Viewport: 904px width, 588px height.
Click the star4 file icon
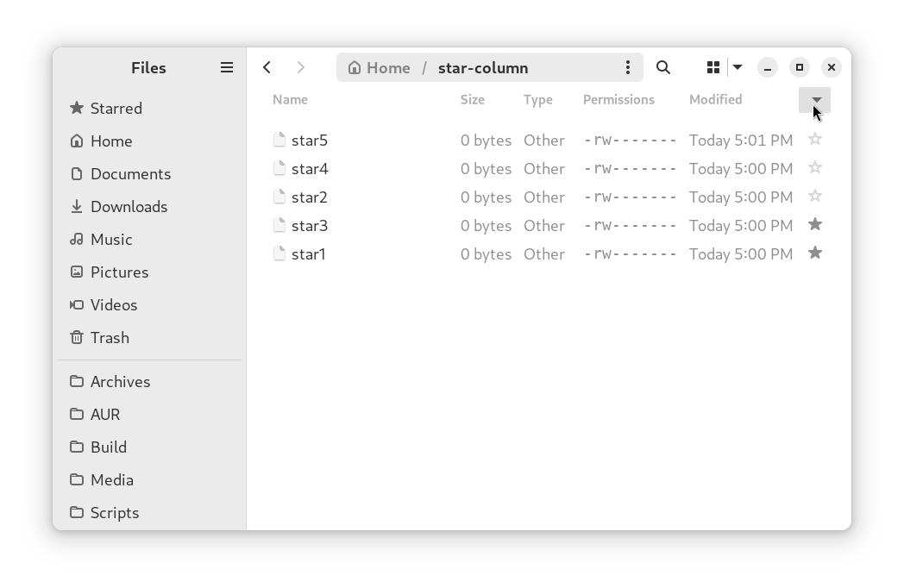279,168
